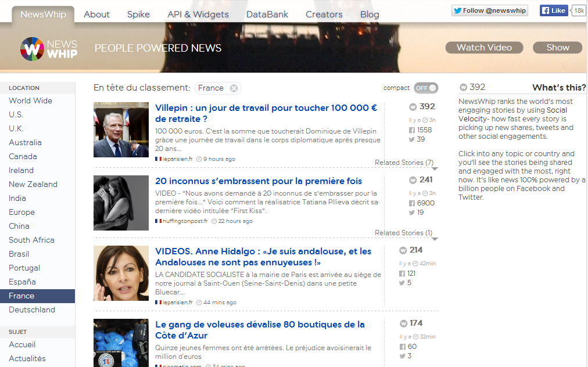Click Twitter icon on Anne Hidalgo story
This screenshot has height=367, width=588.
pyautogui.click(x=402, y=283)
